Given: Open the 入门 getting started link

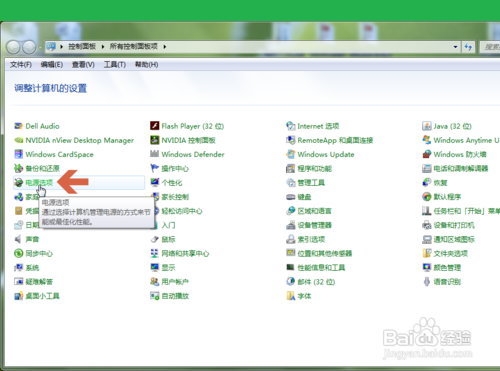Looking at the screenshot, I should [x=168, y=225].
